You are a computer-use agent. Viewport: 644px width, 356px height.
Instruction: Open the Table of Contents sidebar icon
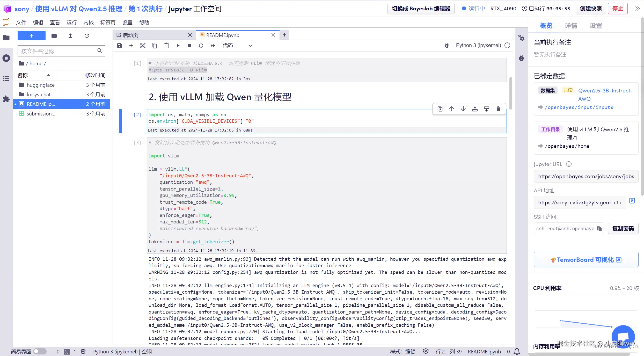[6, 78]
